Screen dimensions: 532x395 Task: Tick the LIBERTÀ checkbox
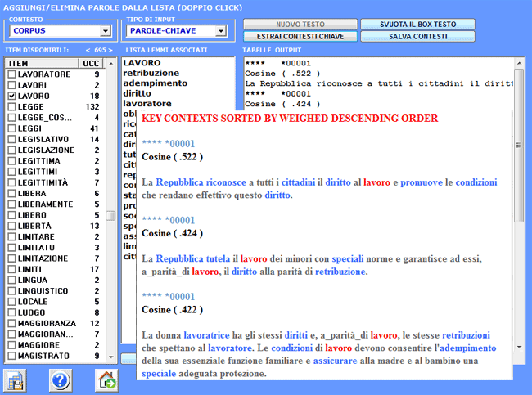pos(12,226)
